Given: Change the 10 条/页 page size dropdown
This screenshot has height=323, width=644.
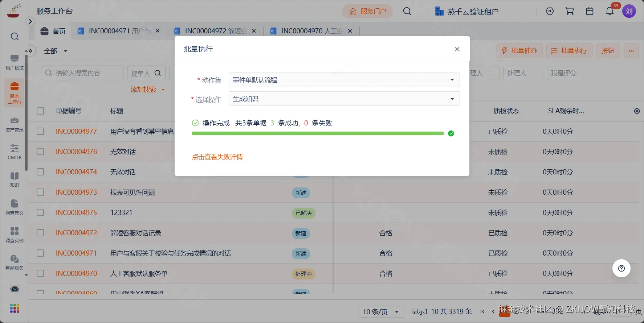Looking at the screenshot, I should [x=381, y=312].
